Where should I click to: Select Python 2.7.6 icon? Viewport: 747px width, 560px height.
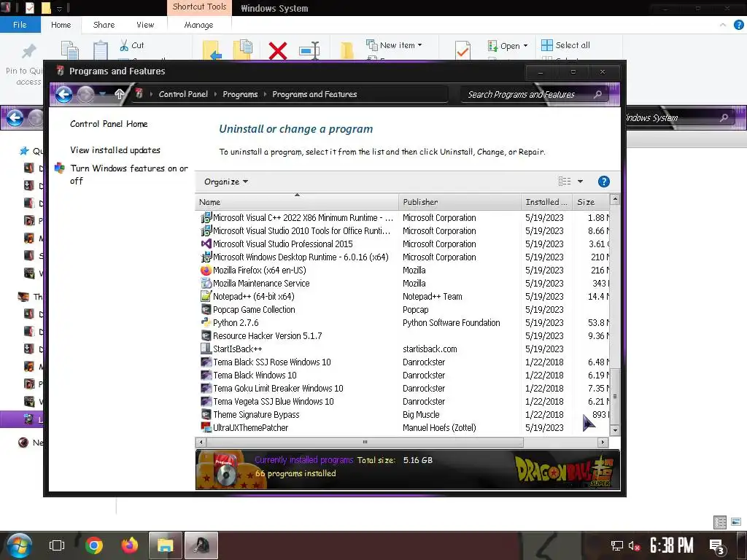pyautogui.click(x=206, y=322)
